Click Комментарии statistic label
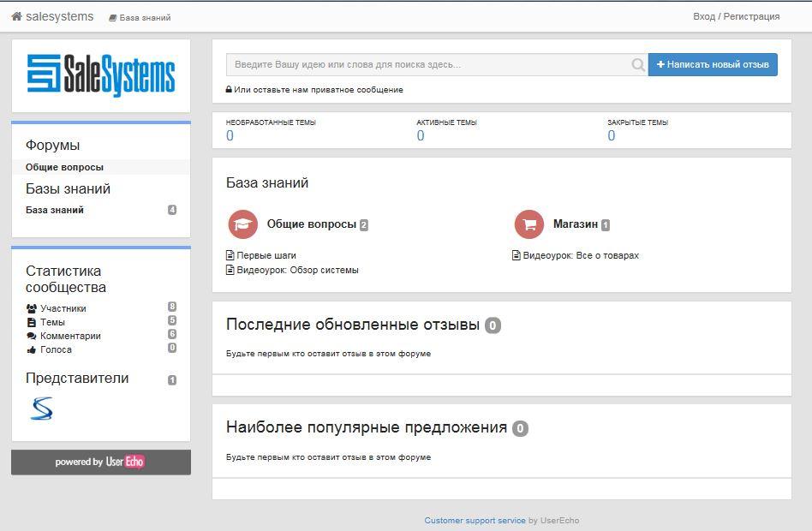Viewport: 812px width, 531px height. [70, 336]
